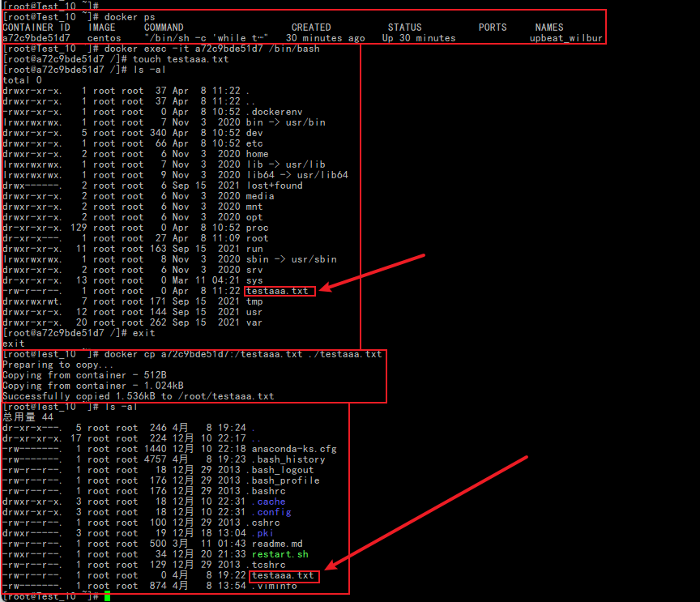Click the centos image name
Screen dimensions: 700x602
tap(104, 38)
